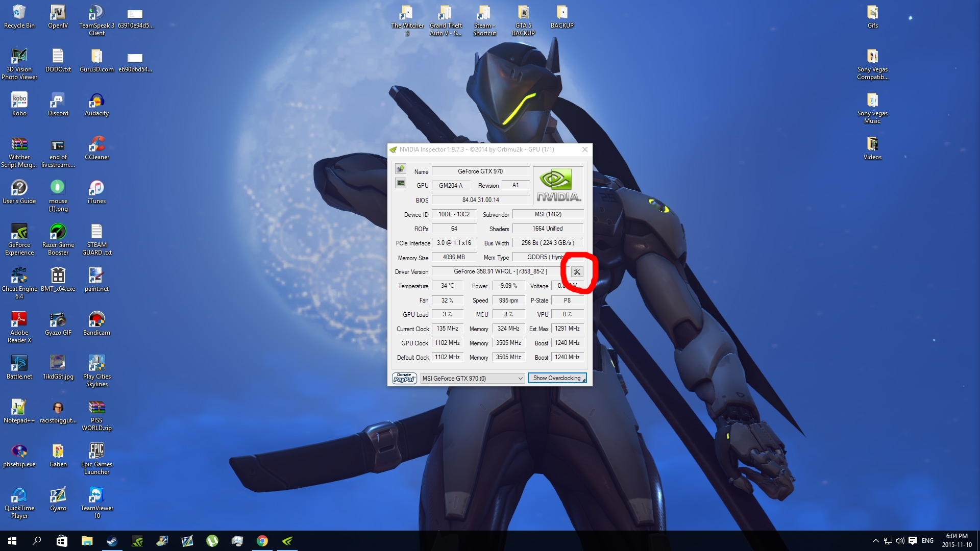Click the Donate PayPal button

404,378
